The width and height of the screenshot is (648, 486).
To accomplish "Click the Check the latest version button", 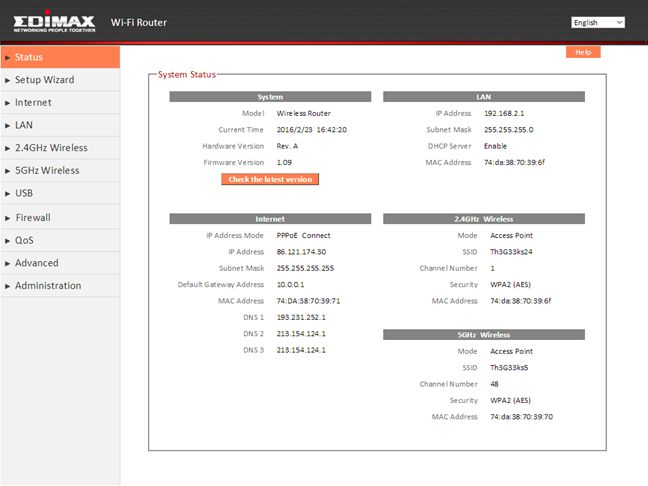I will (x=270, y=179).
